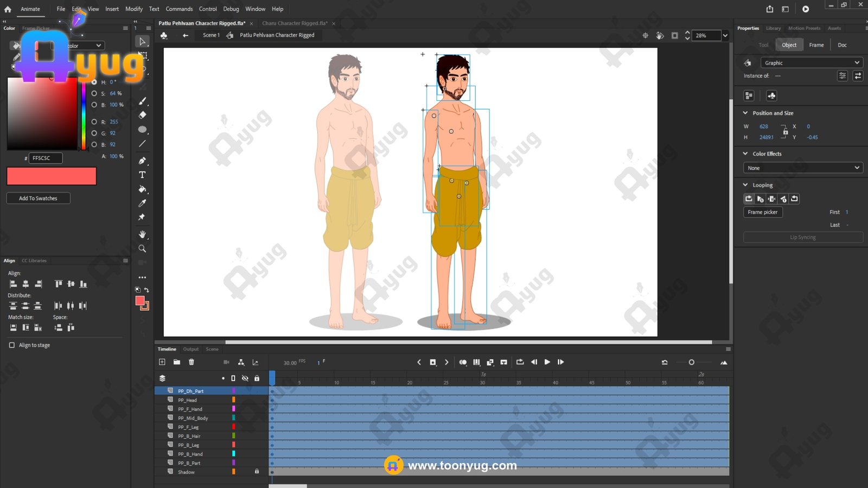Select the Eyedropper tool

(142, 203)
